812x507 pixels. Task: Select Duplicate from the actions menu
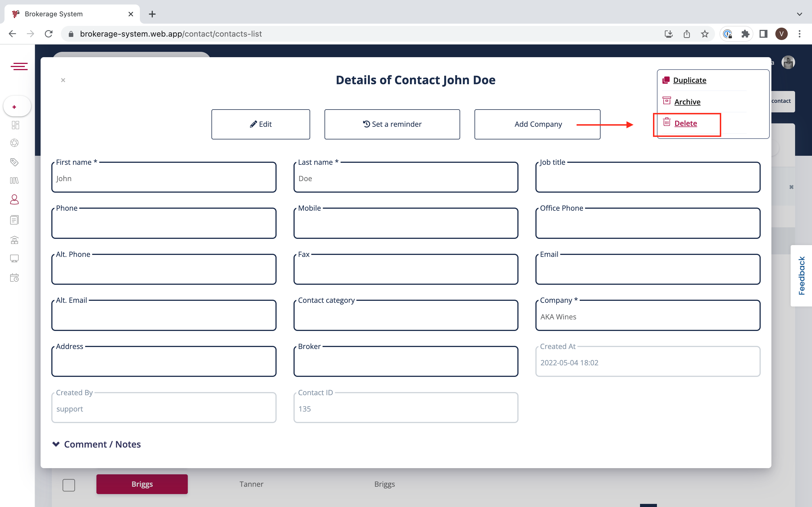pos(690,80)
